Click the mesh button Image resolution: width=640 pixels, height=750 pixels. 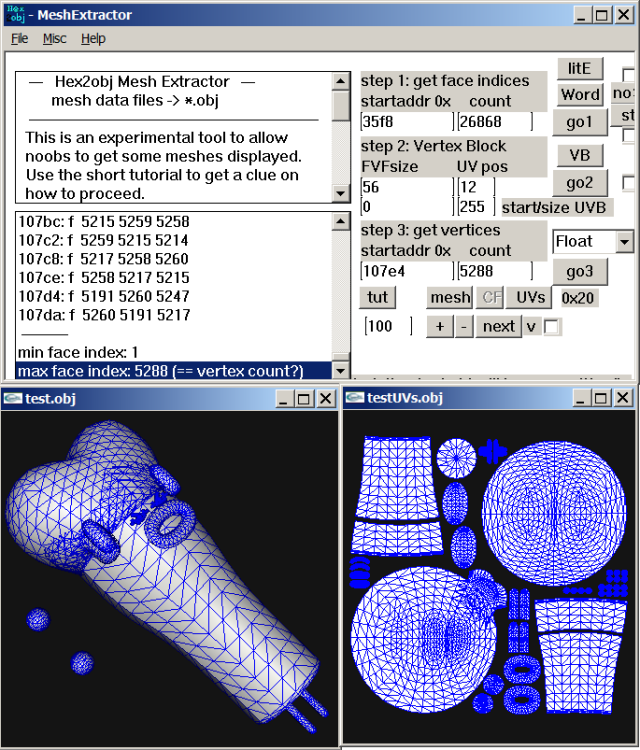[x=450, y=298]
